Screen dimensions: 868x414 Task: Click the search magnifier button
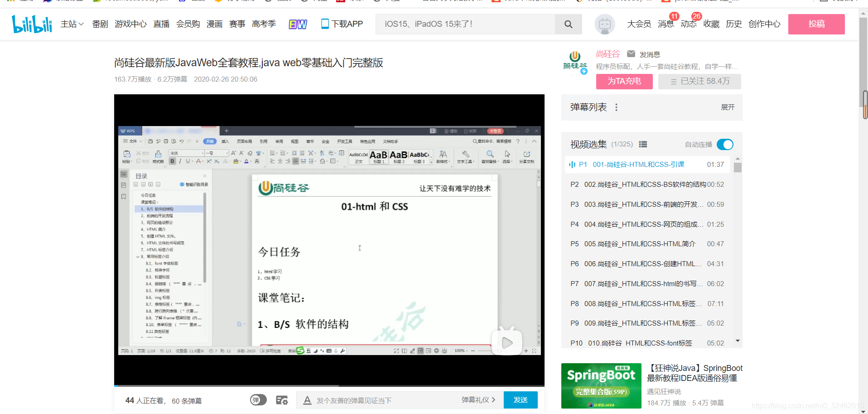(x=569, y=24)
